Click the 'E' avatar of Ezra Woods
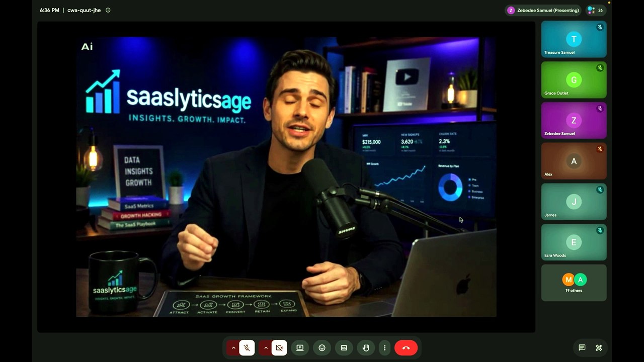 pyautogui.click(x=574, y=242)
